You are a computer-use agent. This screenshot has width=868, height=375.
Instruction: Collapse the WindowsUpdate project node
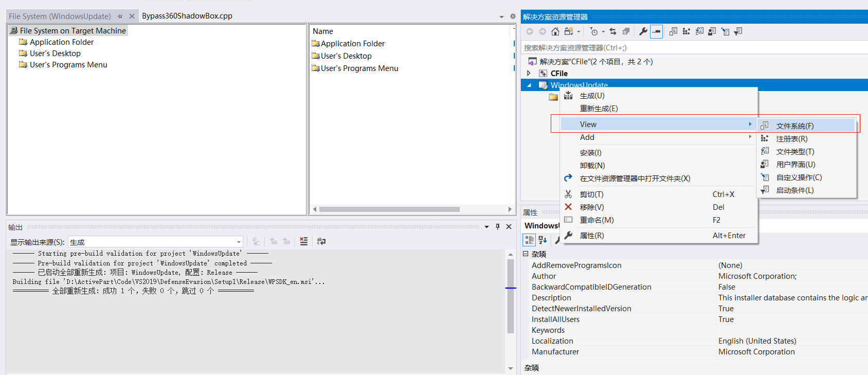(529, 85)
